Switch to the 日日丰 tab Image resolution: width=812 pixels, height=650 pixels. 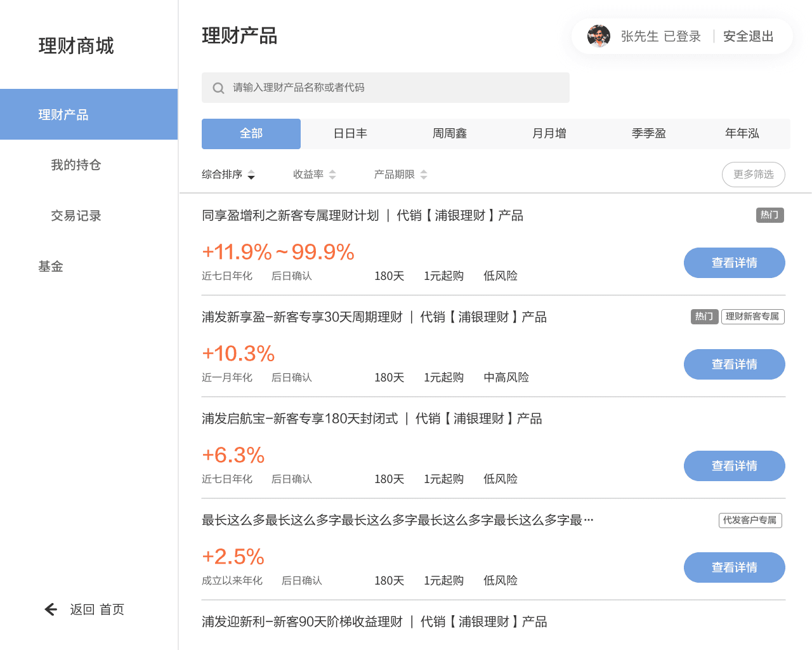pos(350,134)
